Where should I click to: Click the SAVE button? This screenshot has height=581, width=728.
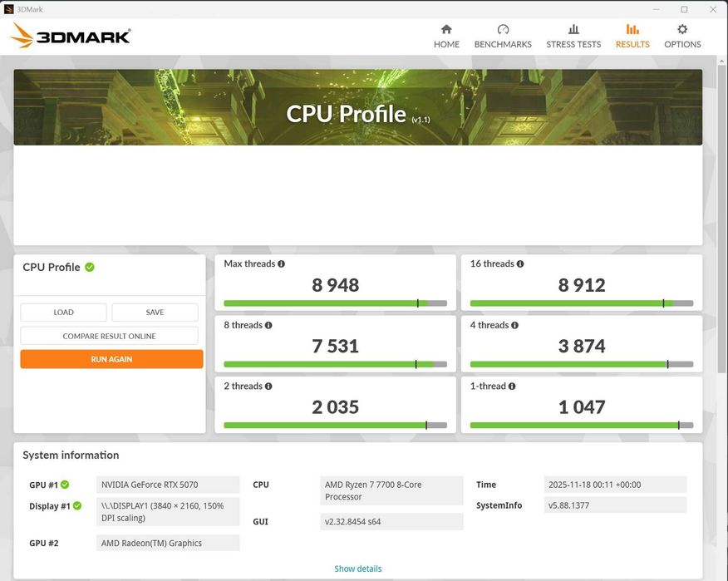click(155, 312)
